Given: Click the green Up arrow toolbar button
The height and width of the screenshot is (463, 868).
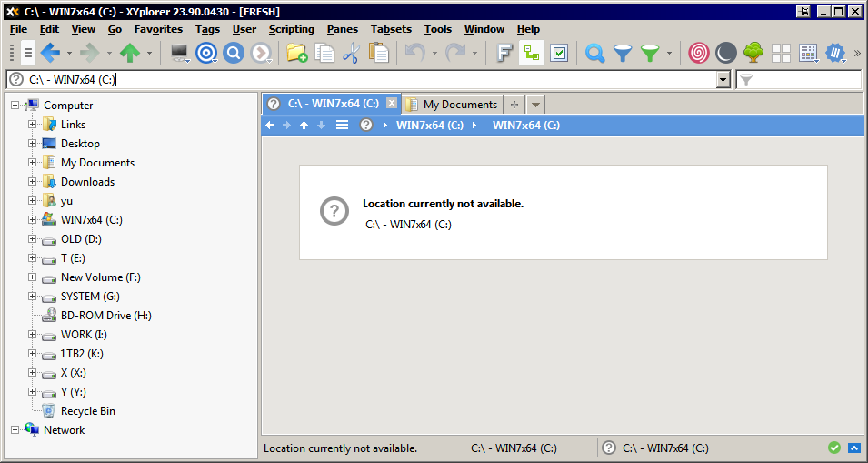Looking at the screenshot, I should tap(130, 53).
